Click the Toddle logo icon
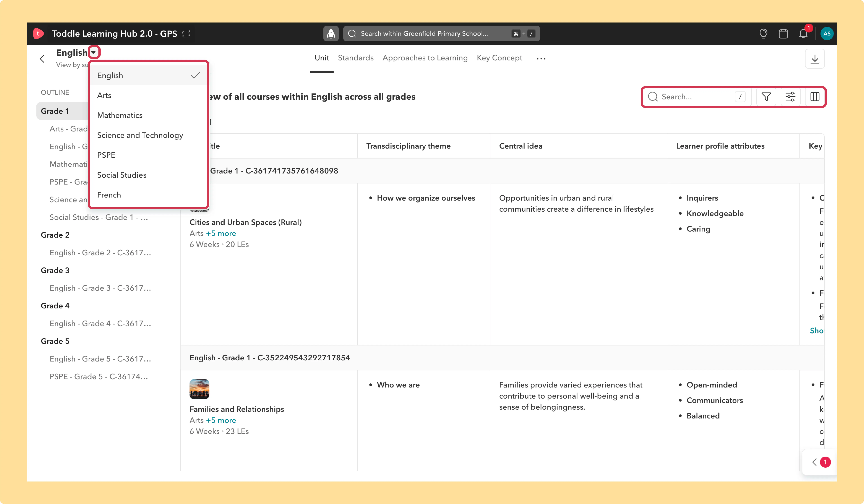 (x=38, y=34)
